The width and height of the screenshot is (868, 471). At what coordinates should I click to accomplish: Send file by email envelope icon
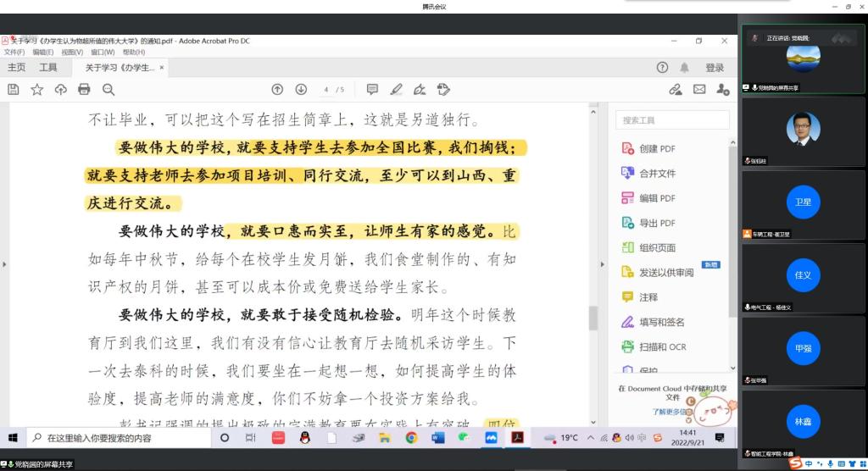(699, 89)
